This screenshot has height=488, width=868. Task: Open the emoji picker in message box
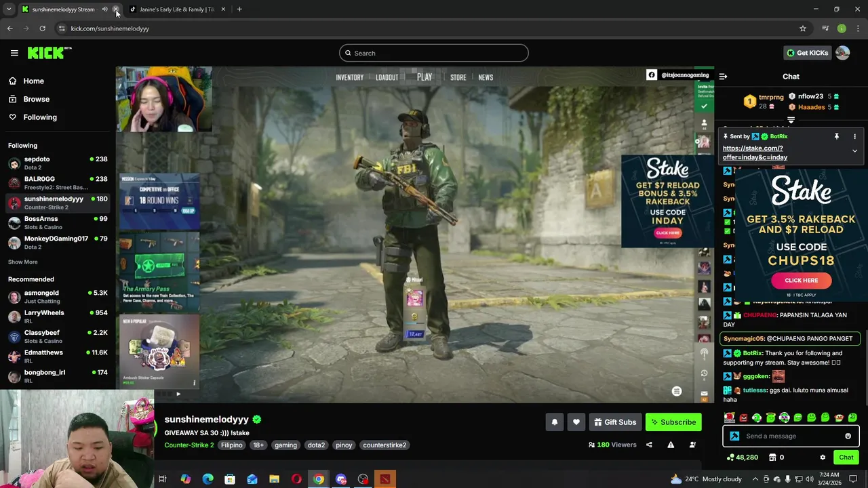coord(848,436)
